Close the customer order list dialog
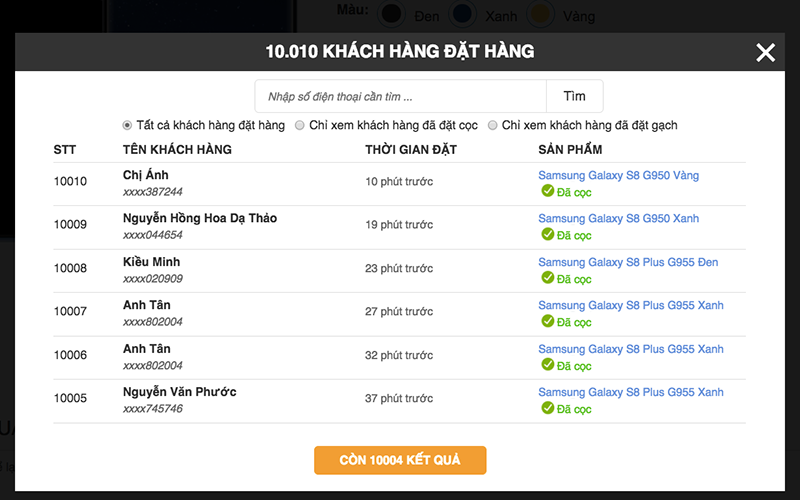 point(765,53)
